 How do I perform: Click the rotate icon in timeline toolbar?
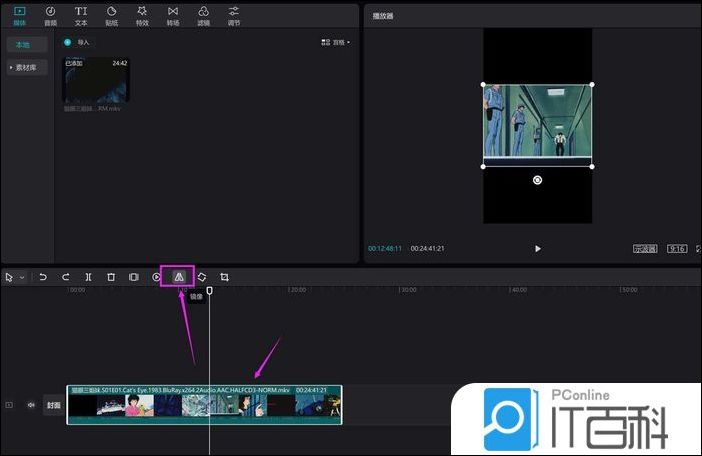coord(202,277)
